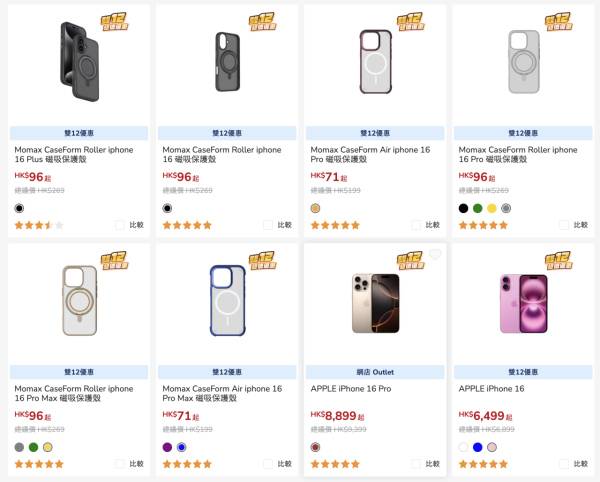600x482 pixels.
Task: Click star rating of CaseForm Air 16 Pro Max
Action: tap(187, 464)
